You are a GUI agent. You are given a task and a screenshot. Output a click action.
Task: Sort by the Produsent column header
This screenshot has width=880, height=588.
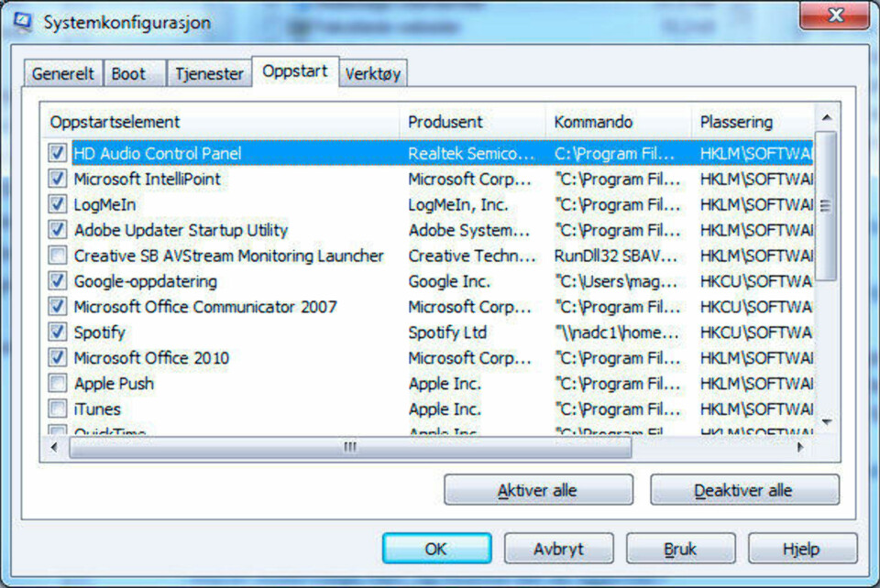click(x=472, y=122)
